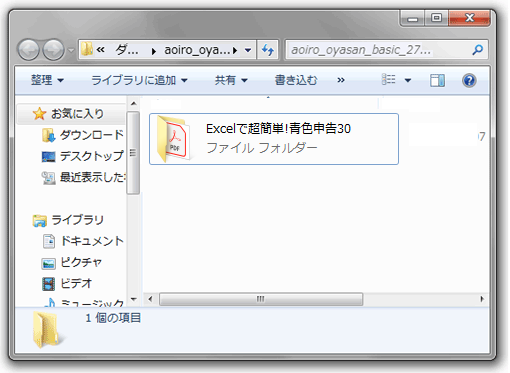Toggle the preview pane icon
This screenshot has height=373, width=510.
(x=437, y=80)
